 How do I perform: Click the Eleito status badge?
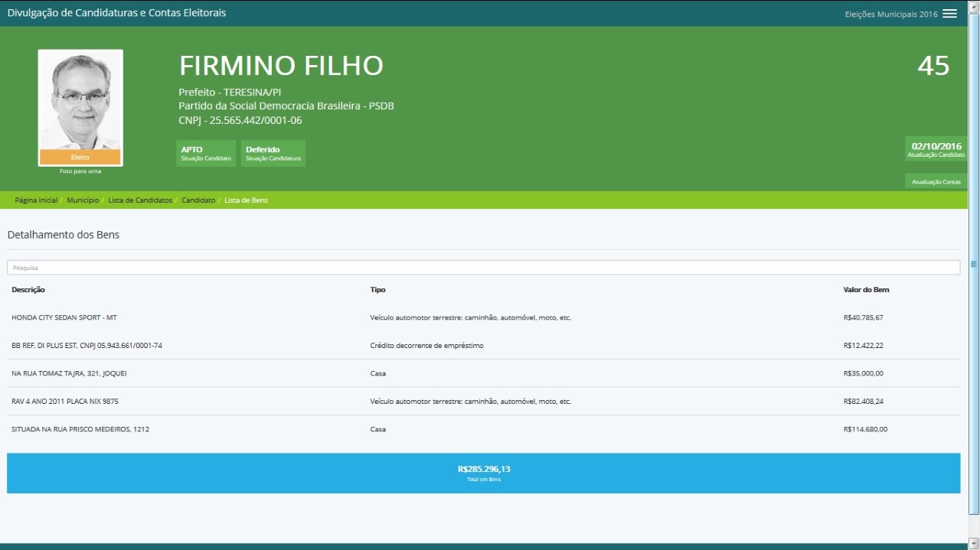(x=80, y=157)
